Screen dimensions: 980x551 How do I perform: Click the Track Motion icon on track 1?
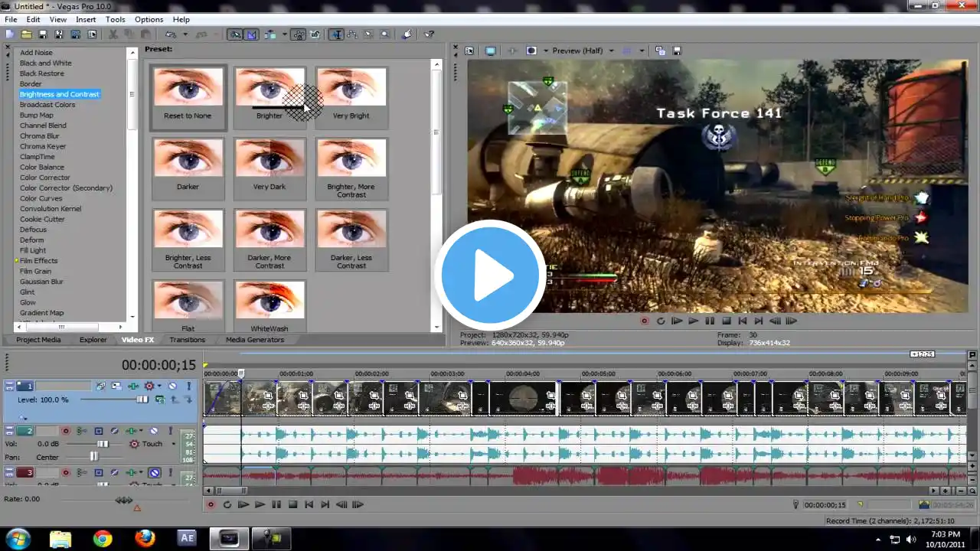tap(116, 386)
